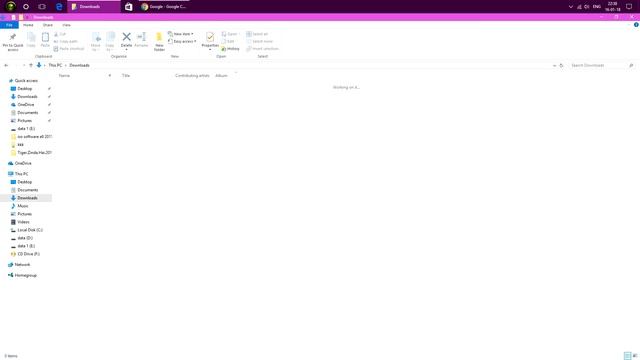Open Pictures under Quick access
Screen dimensions: 640x360
pos(24,121)
